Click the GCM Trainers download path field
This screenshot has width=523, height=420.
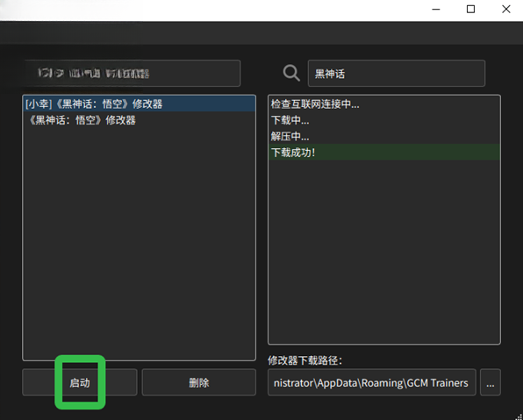pos(371,382)
